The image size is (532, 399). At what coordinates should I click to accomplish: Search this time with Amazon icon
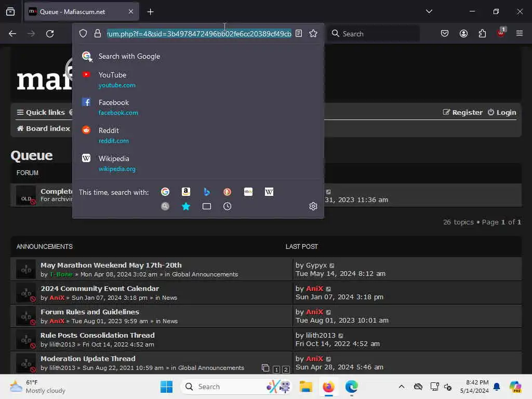[186, 192]
